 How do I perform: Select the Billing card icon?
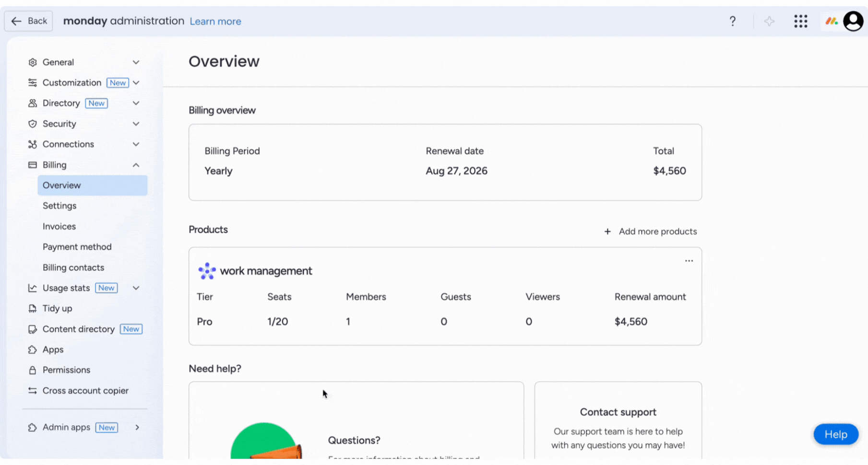coord(32,164)
